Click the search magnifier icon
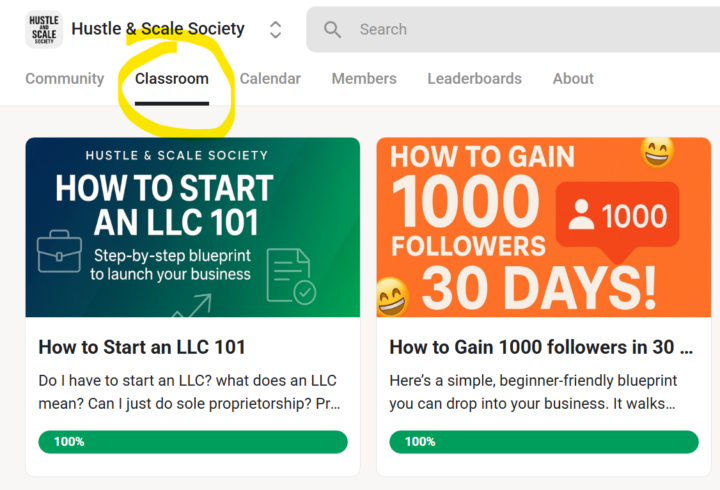The image size is (720, 490). tap(333, 30)
